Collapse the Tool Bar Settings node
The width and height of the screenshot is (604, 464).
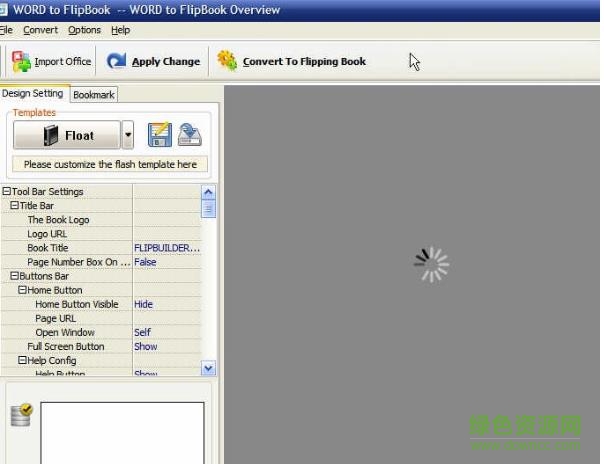point(7,192)
